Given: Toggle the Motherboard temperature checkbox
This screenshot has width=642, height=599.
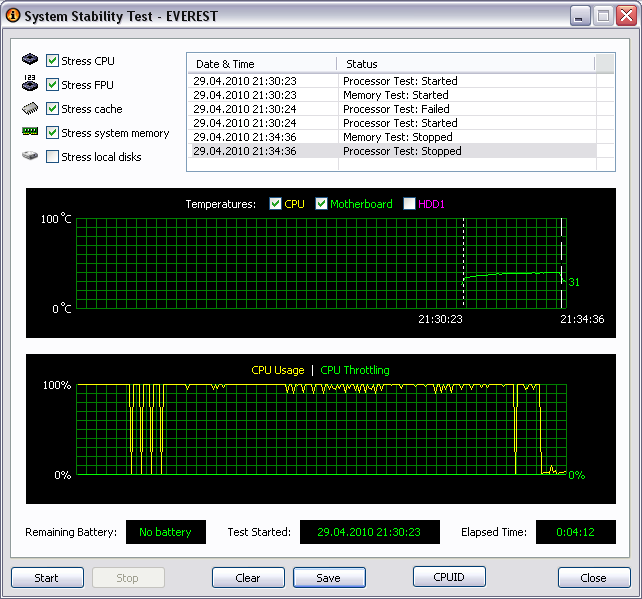Looking at the screenshot, I should tap(321, 203).
